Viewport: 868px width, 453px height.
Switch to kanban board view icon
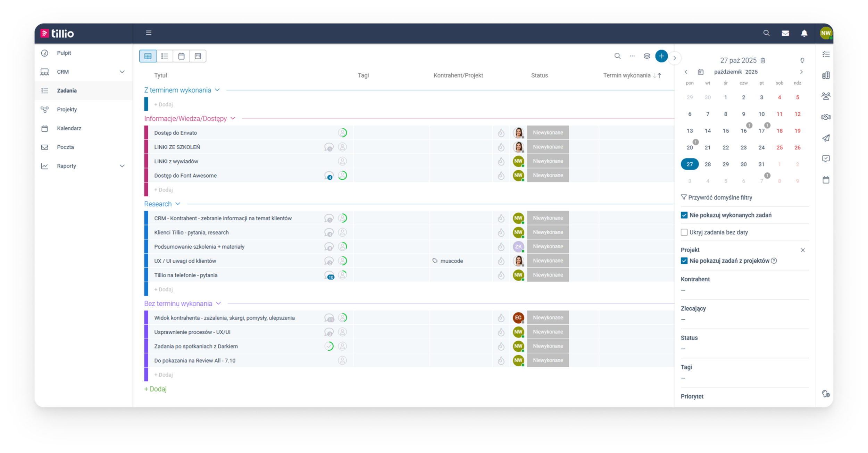[198, 56]
